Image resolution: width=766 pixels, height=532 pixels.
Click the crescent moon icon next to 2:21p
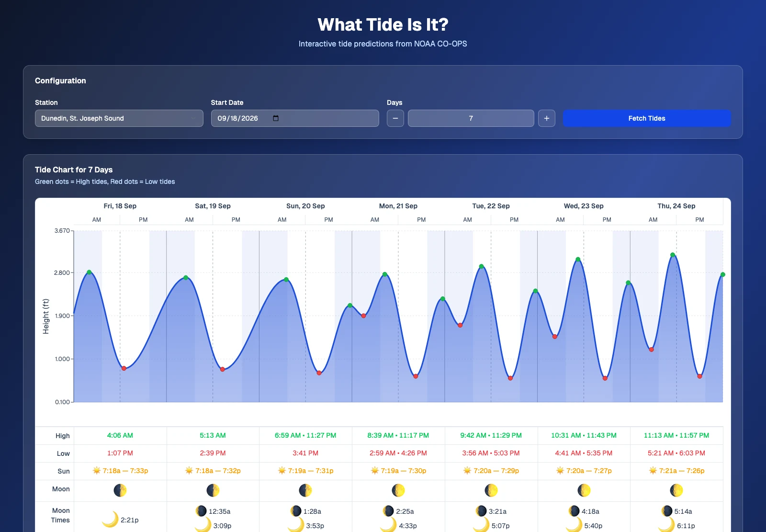tap(110, 520)
